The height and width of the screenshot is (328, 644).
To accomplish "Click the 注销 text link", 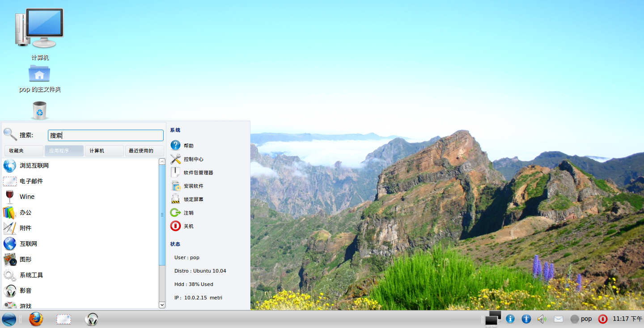I will (x=189, y=213).
